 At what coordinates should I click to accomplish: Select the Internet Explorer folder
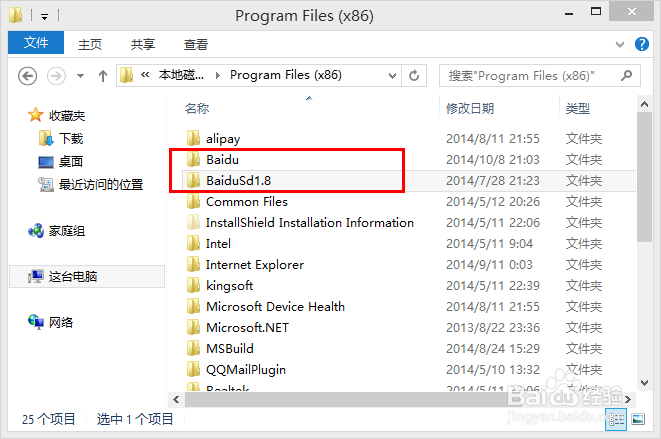[254, 265]
